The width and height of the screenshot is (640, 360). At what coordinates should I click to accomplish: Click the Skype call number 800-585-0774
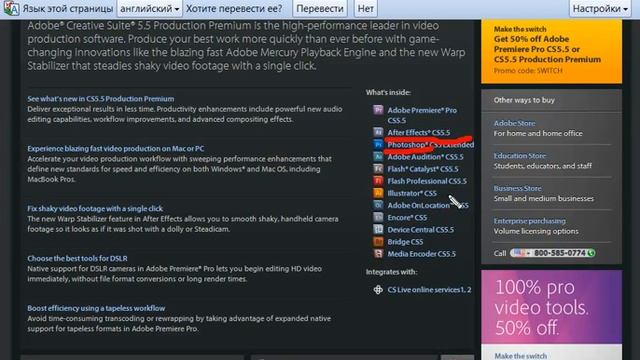(x=560, y=253)
